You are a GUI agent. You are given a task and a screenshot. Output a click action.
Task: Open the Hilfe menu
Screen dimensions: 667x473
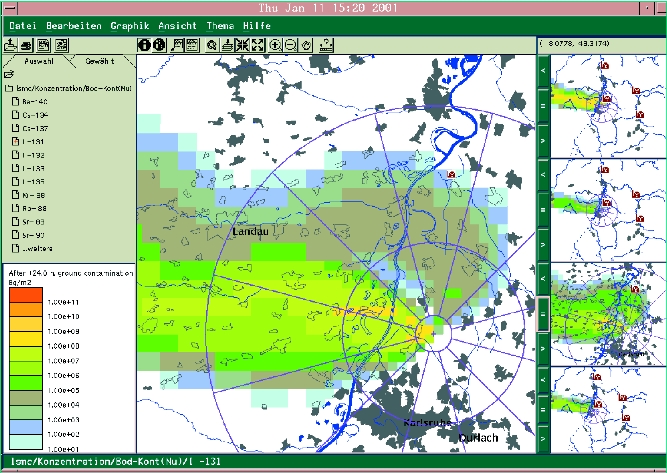[257, 24]
